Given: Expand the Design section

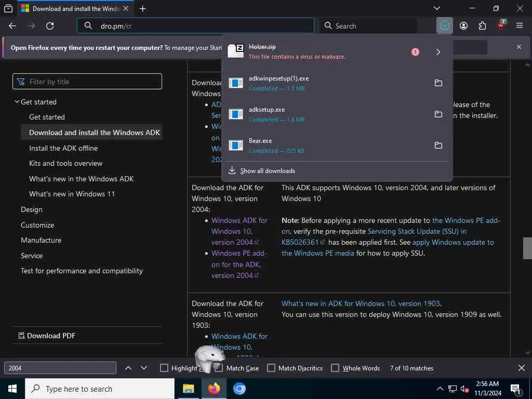Looking at the screenshot, I should [x=32, y=210].
